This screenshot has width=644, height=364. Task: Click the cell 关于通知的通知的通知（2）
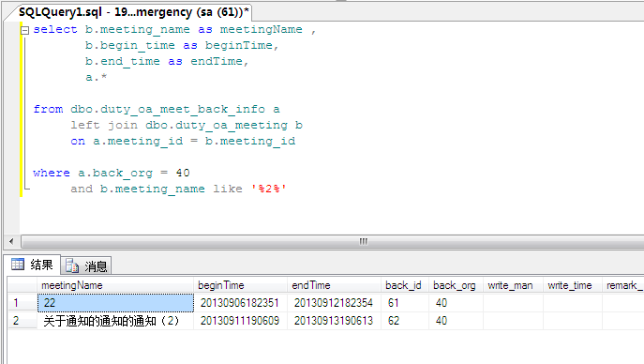[115, 321]
